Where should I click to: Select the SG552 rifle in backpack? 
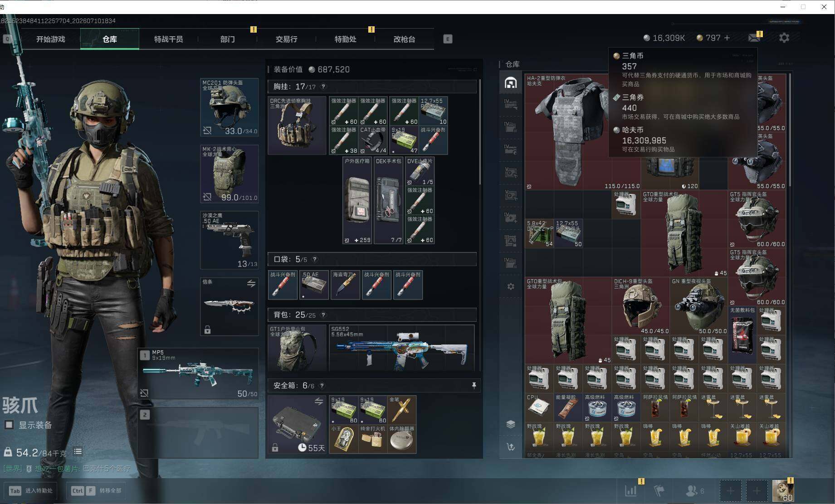coord(402,348)
